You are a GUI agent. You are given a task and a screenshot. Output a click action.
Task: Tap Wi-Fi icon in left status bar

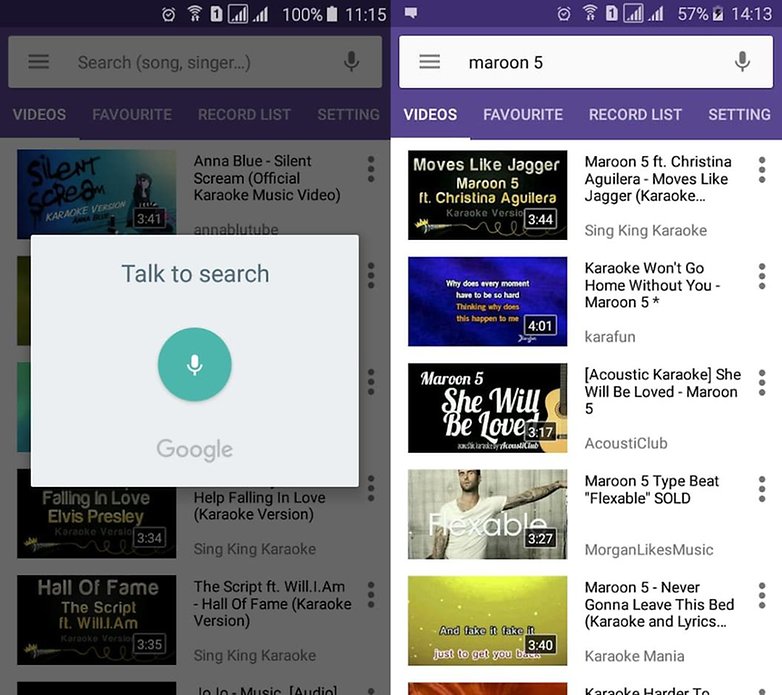(195, 14)
